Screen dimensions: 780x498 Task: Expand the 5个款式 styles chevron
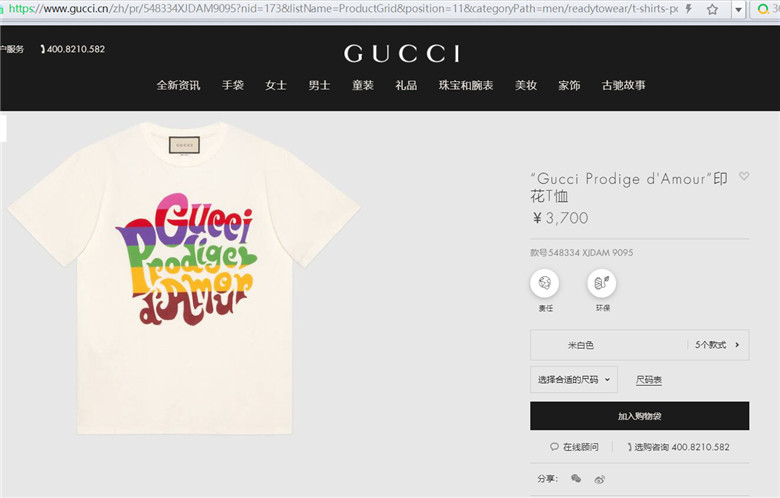pos(737,345)
